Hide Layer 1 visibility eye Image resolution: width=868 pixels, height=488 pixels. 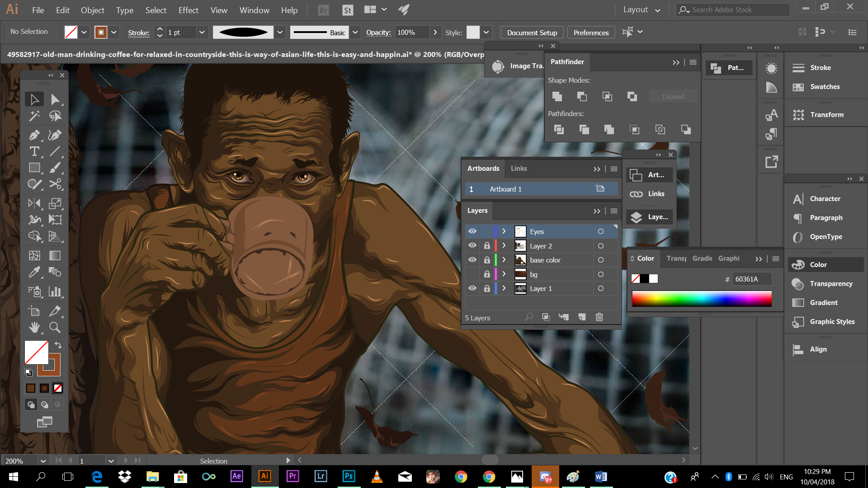(472, 288)
